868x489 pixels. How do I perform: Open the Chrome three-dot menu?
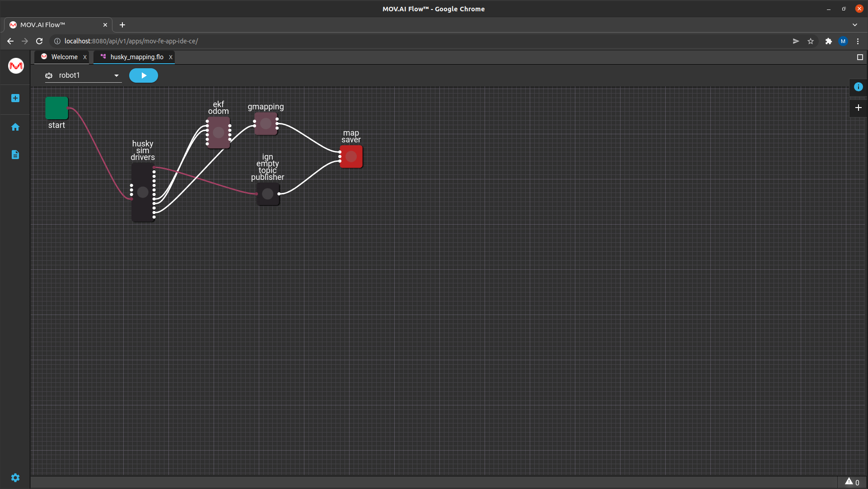coord(858,41)
